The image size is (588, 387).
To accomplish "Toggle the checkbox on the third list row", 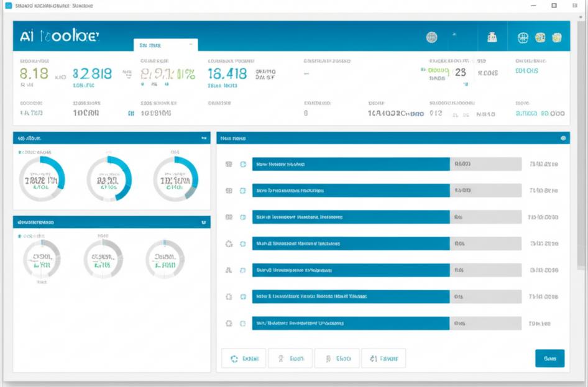I will coord(243,217).
